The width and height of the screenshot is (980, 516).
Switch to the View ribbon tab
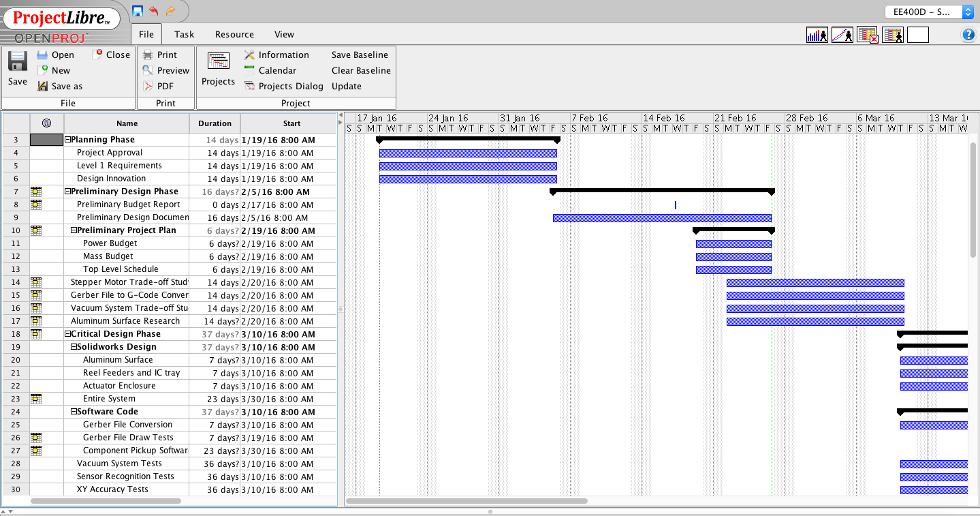coord(284,34)
